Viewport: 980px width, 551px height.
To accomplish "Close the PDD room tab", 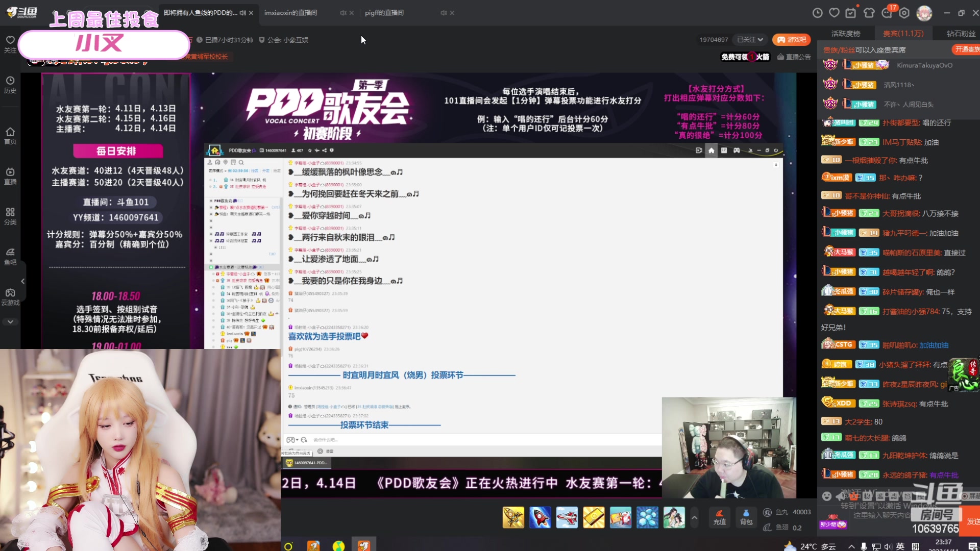I will [251, 13].
